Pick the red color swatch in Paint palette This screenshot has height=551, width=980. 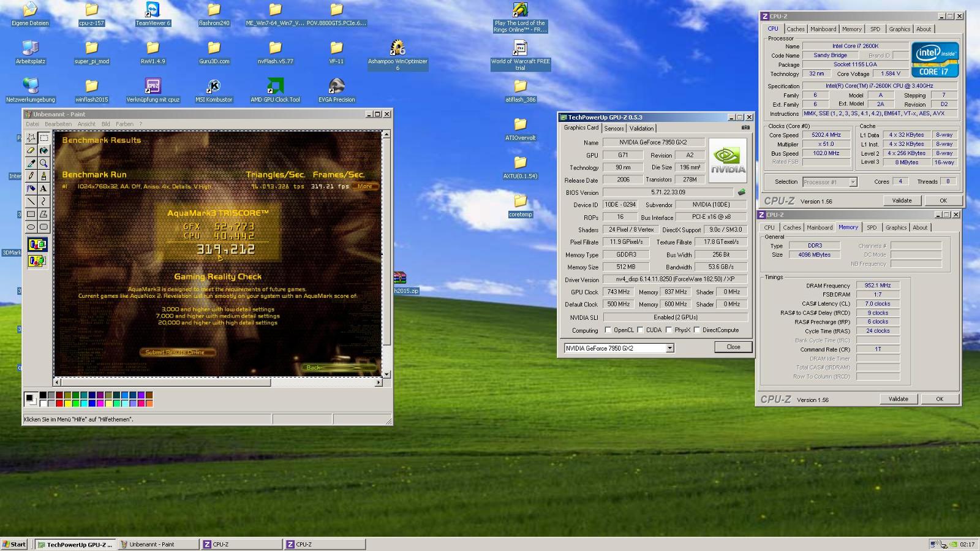[x=59, y=403]
